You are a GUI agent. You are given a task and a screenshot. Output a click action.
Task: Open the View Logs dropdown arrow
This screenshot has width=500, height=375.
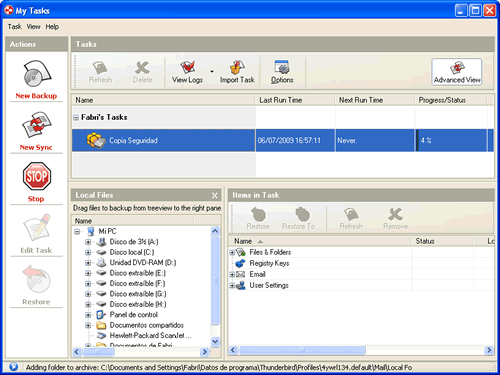click(x=212, y=72)
